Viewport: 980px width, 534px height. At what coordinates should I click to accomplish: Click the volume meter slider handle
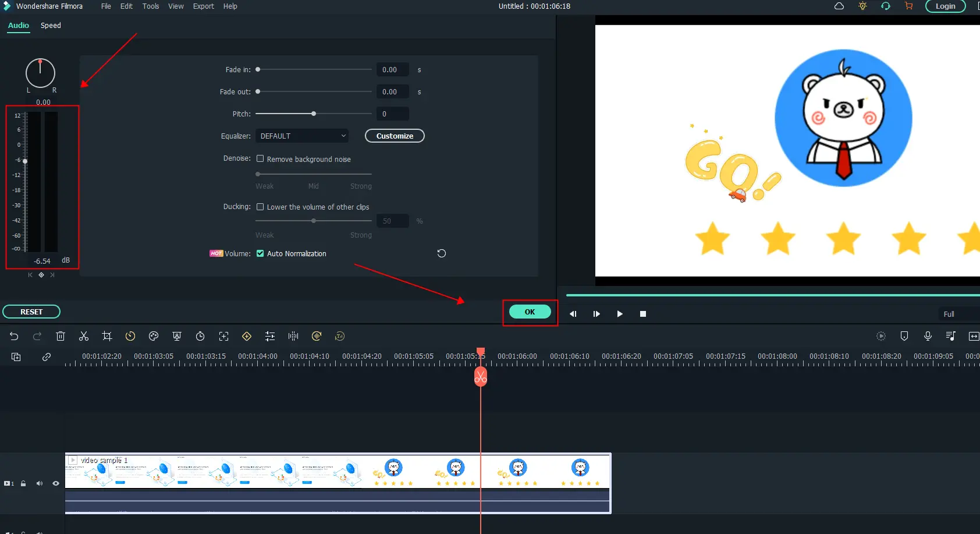25,161
